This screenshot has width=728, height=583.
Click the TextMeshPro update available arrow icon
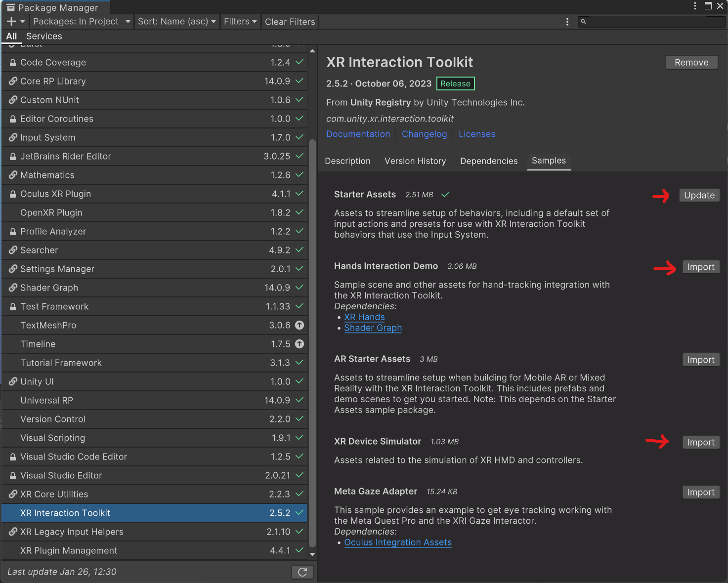[x=300, y=325]
